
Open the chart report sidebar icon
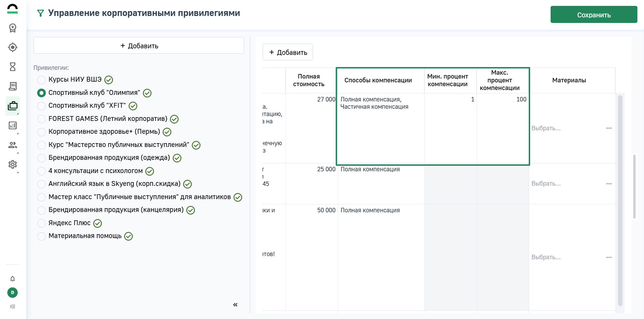pos(12,125)
